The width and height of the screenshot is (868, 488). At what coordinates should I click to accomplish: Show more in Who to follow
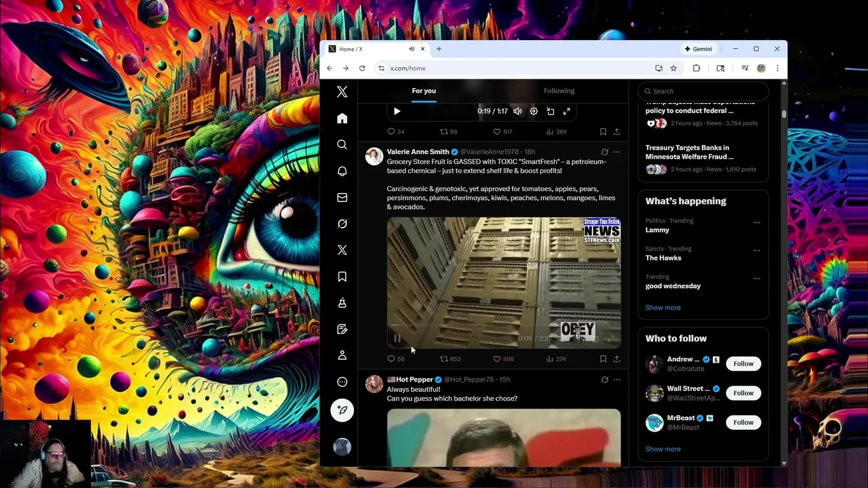click(663, 449)
